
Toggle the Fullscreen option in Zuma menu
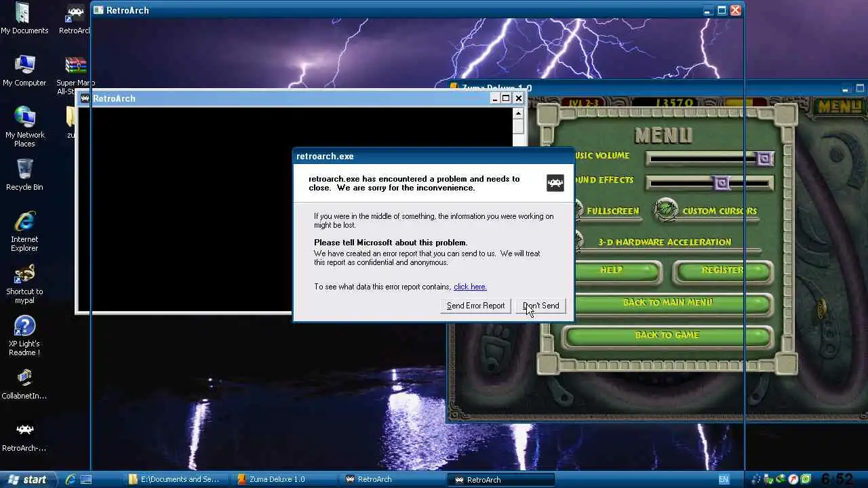pyautogui.click(x=612, y=211)
